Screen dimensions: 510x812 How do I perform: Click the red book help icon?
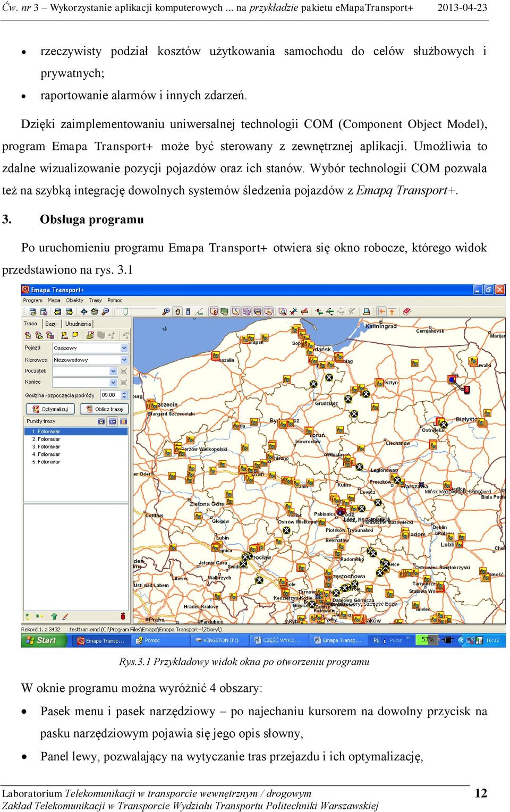tap(406, 311)
